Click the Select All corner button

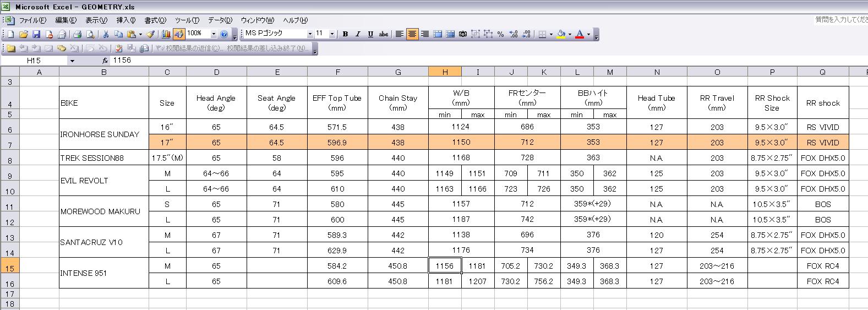[x=9, y=72]
